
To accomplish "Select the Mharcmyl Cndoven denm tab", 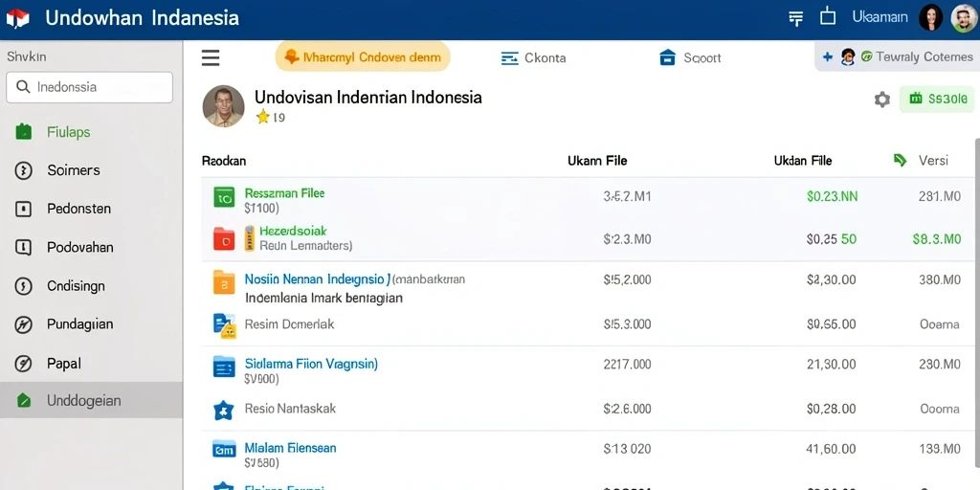I will tap(363, 57).
